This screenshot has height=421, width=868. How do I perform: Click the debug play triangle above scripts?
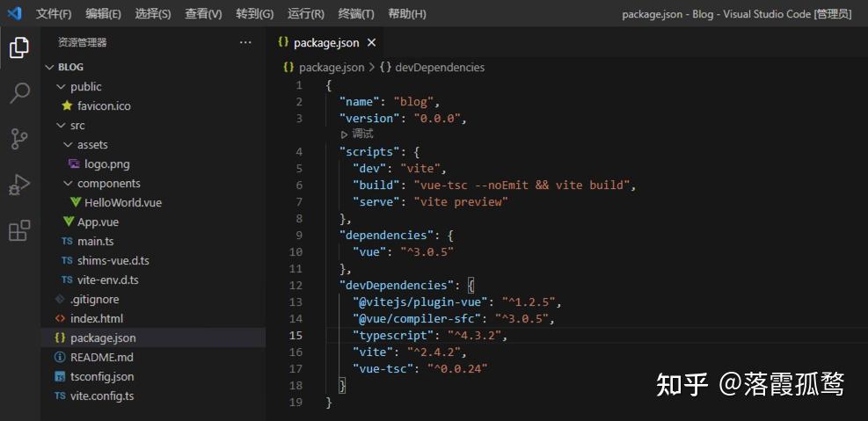[345, 134]
